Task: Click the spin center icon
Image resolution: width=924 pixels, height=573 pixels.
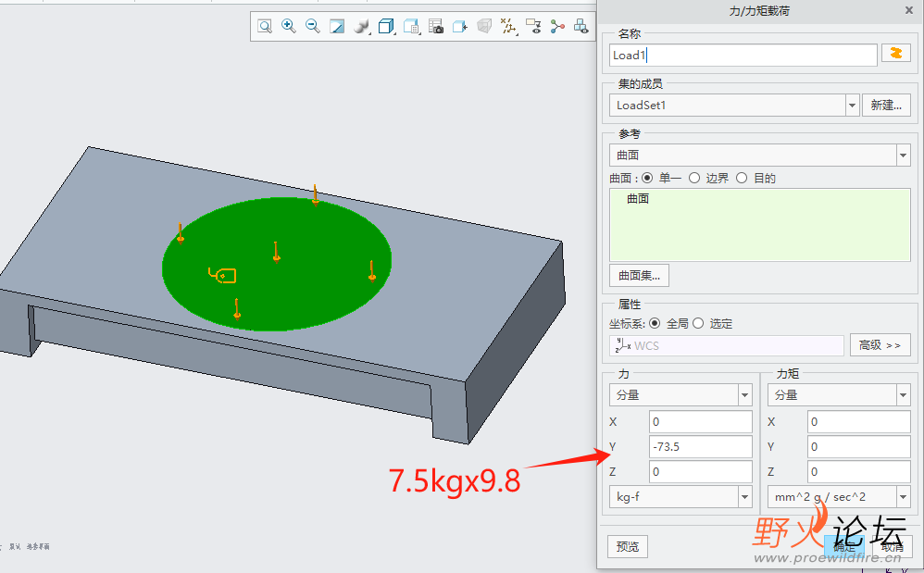Action: pos(556,26)
